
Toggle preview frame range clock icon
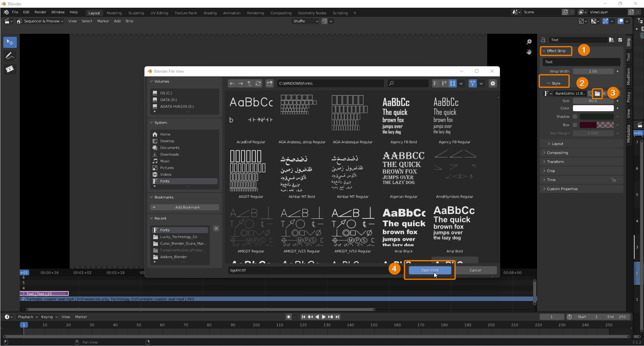[570, 317]
